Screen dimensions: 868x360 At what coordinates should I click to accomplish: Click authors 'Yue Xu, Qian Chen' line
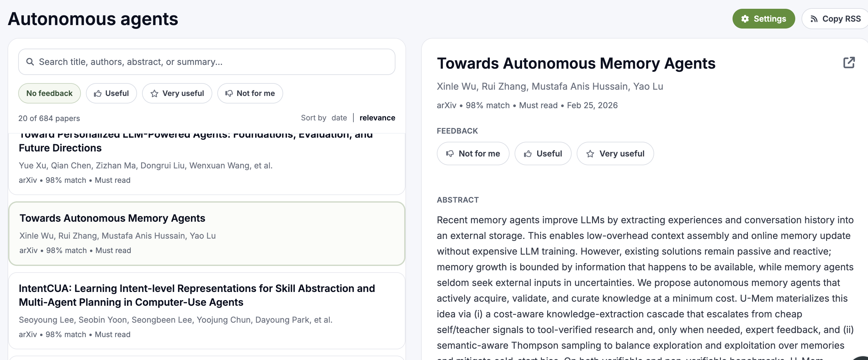pos(146,166)
